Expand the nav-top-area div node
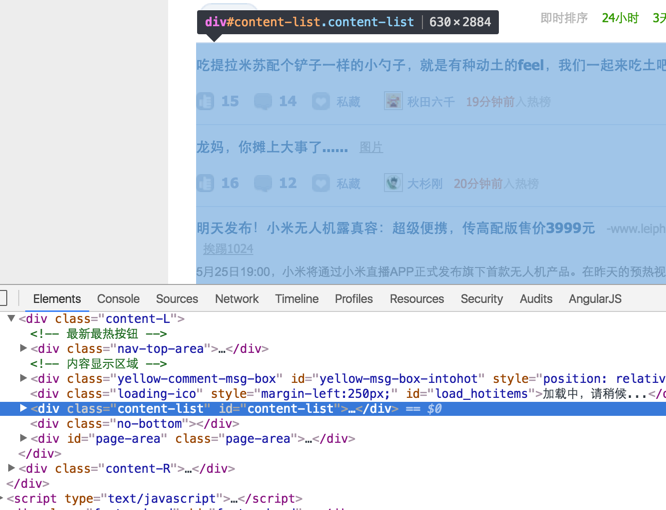The image size is (666, 510). pyautogui.click(x=23, y=348)
